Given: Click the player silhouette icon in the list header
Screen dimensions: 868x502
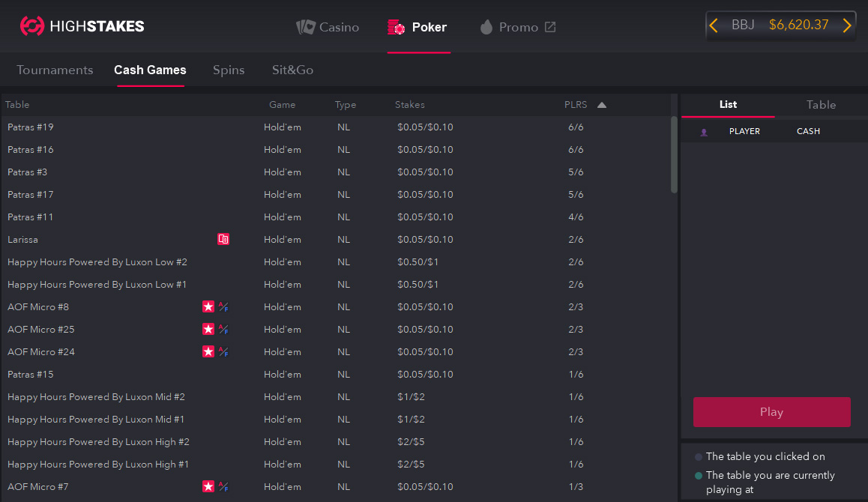Looking at the screenshot, I should 704,132.
